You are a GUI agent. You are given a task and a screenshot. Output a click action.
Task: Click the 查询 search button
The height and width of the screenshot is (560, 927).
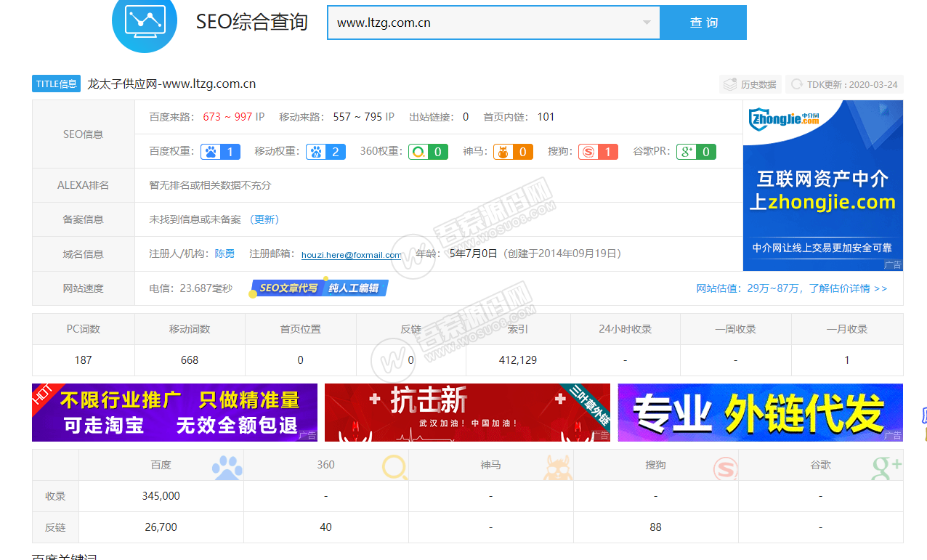[x=703, y=23]
